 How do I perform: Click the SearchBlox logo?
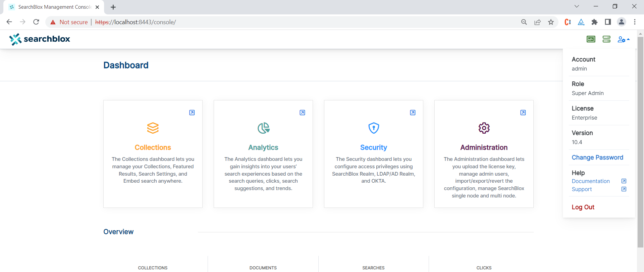pyautogui.click(x=40, y=39)
